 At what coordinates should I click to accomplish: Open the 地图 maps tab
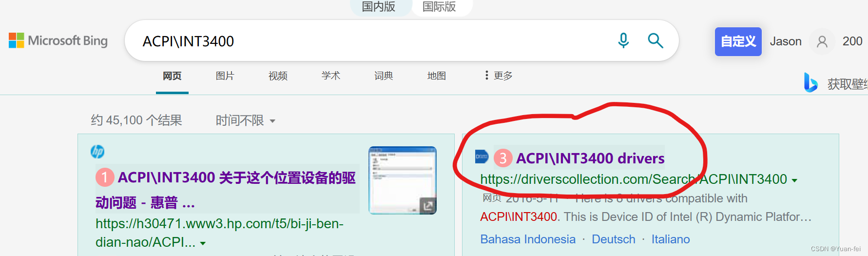pos(437,76)
